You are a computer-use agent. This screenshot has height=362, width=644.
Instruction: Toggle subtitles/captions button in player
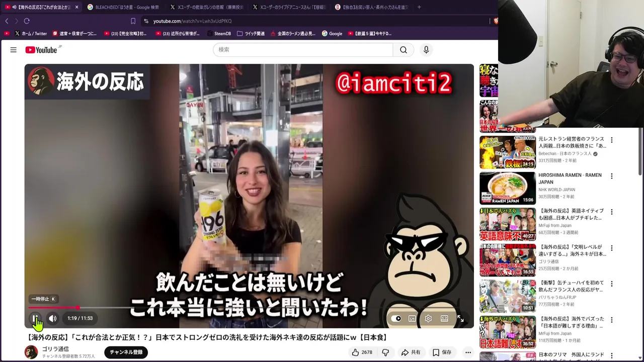pyautogui.click(x=412, y=318)
